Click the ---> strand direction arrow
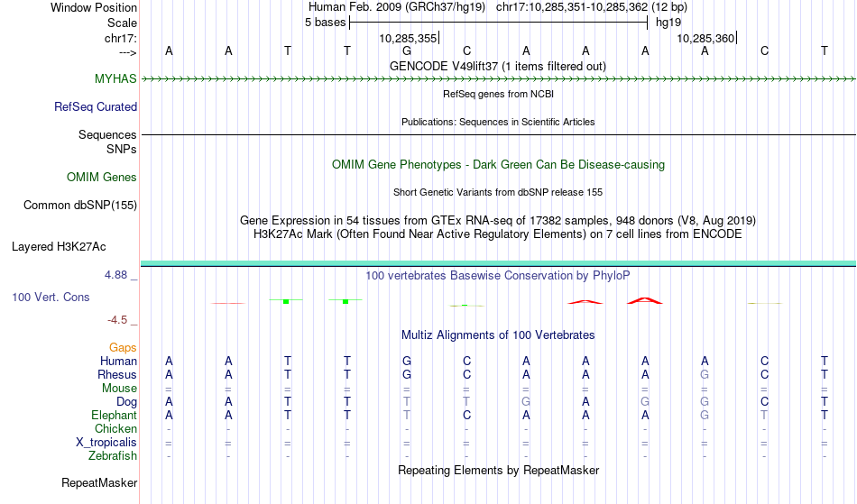Viewport: 857px width, 504px height. pyautogui.click(x=128, y=52)
